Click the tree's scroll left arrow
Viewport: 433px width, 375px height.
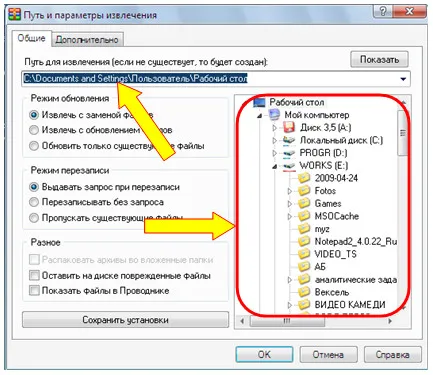pyautogui.click(x=242, y=321)
